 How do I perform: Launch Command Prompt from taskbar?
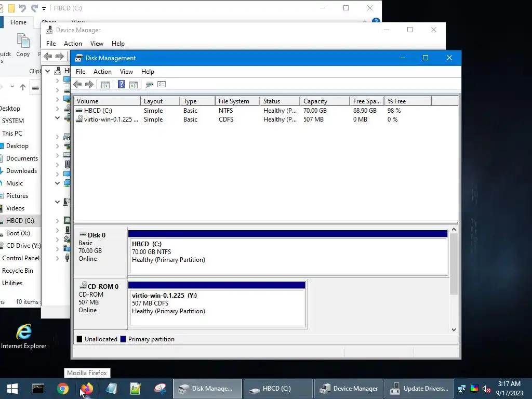point(37,389)
